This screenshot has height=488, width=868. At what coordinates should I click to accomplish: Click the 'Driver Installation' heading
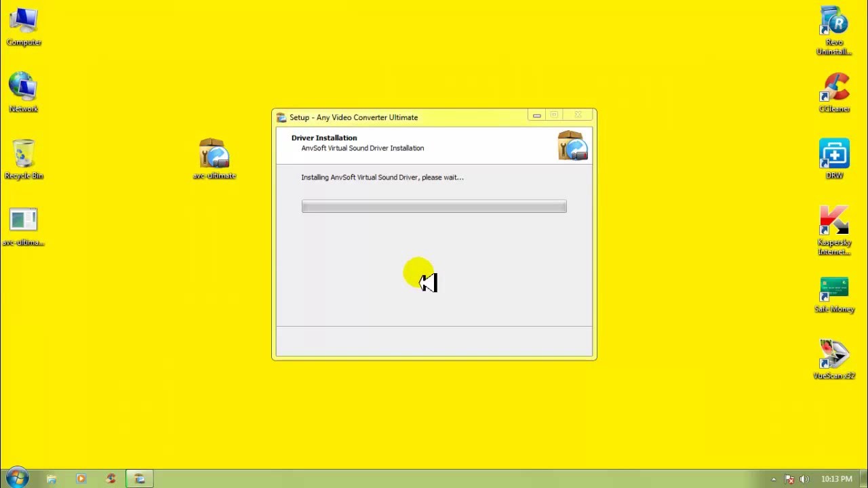pyautogui.click(x=324, y=138)
